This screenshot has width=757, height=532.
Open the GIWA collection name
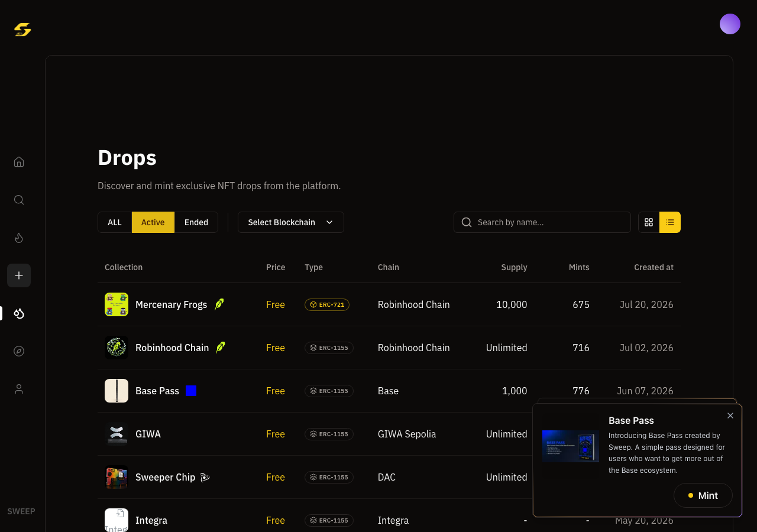(x=148, y=434)
